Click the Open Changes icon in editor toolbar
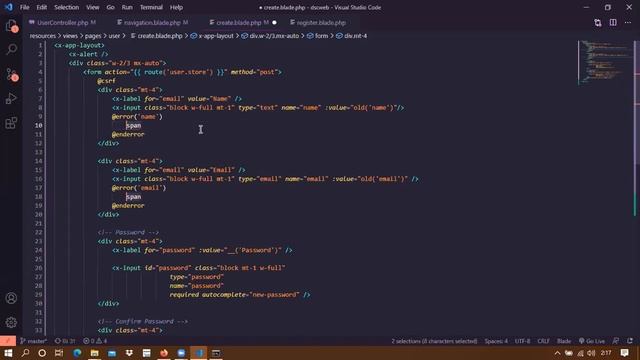 [598, 23]
